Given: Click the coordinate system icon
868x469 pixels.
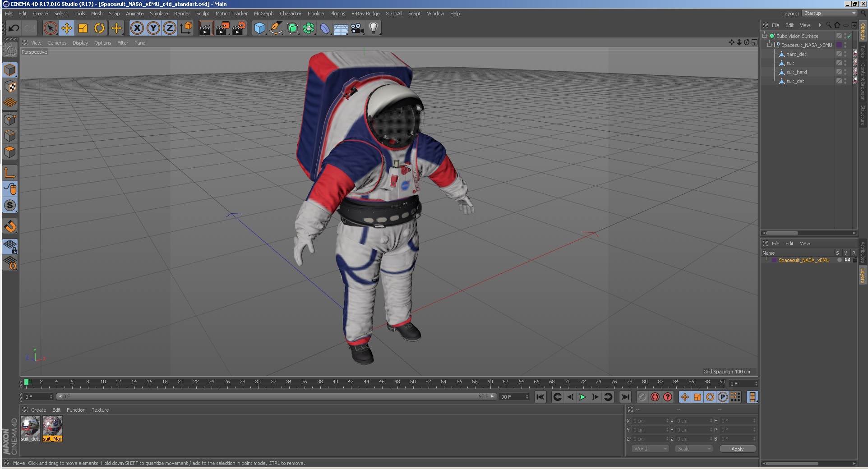Looking at the screenshot, I should click(x=186, y=28).
